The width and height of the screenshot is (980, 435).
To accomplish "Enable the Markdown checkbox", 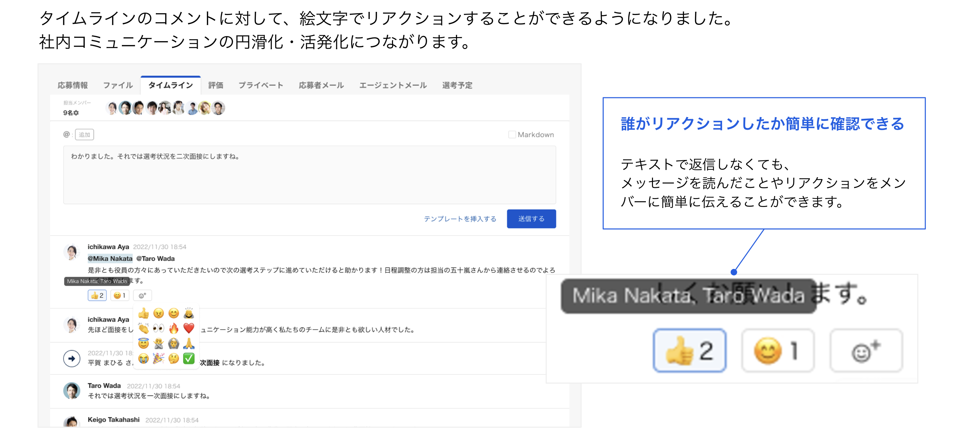I will [512, 135].
